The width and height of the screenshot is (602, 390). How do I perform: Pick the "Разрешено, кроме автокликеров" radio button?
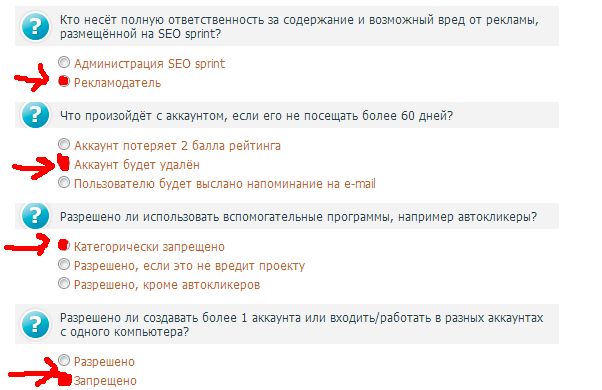point(64,283)
